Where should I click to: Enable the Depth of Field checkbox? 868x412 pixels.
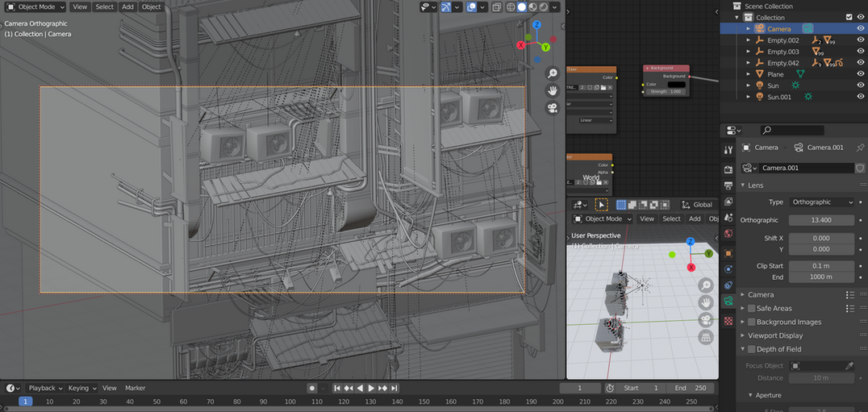click(x=752, y=349)
